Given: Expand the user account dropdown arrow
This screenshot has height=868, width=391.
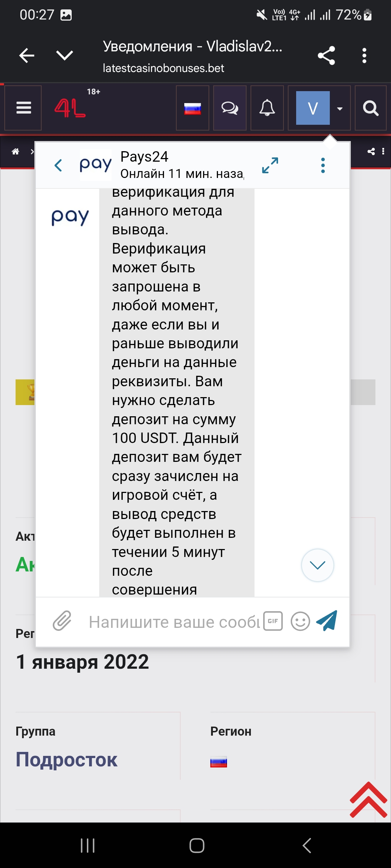Looking at the screenshot, I should tap(340, 109).
